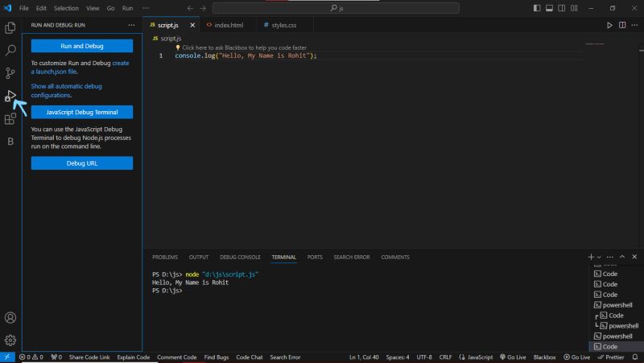The height and width of the screenshot is (363, 644).
Task: Click the Prettier status item
Action: tap(611, 357)
